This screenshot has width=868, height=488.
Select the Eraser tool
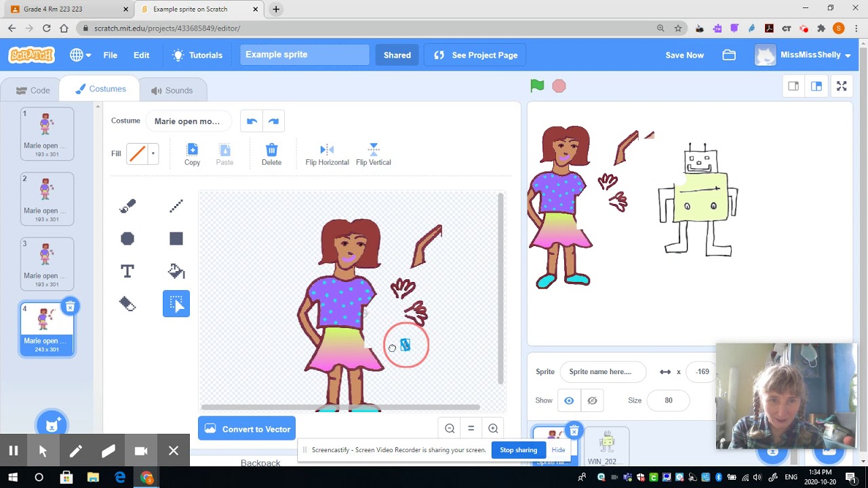click(127, 304)
